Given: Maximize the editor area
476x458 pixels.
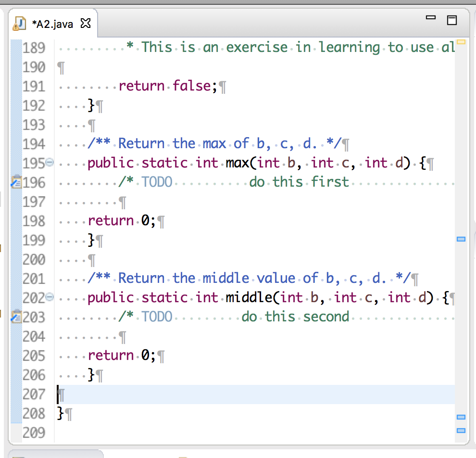Looking at the screenshot, I should 451,20.
